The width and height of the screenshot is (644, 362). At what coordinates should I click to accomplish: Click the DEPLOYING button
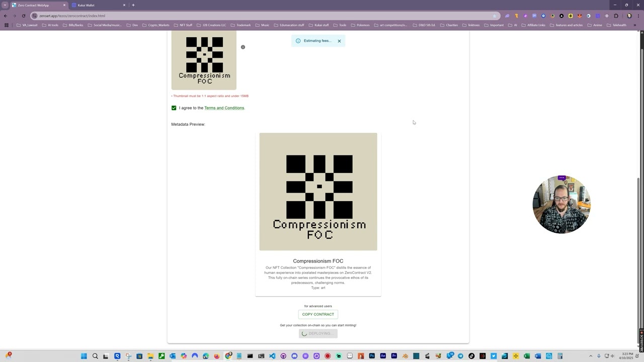(x=318, y=333)
